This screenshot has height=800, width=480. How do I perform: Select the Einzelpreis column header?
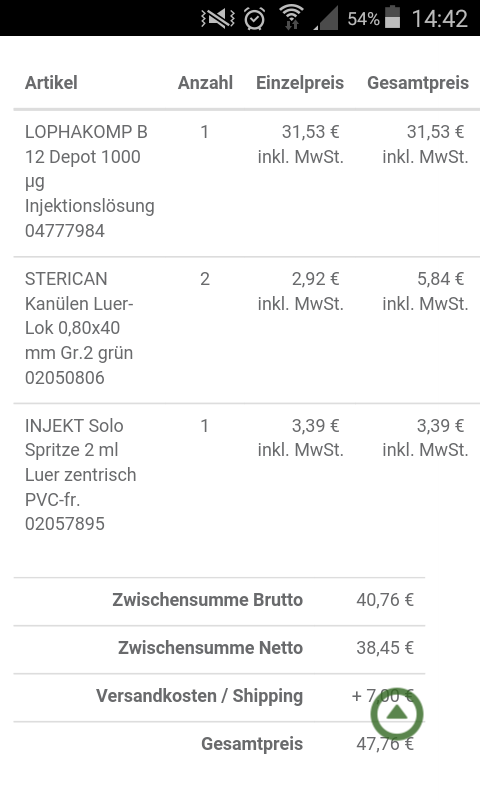click(x=300, y=83)
